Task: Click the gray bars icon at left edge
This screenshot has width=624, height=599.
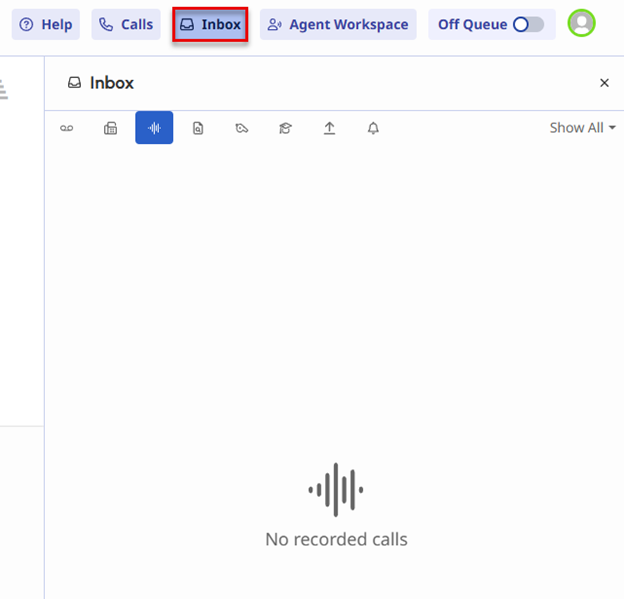Action: click(3, 90)
